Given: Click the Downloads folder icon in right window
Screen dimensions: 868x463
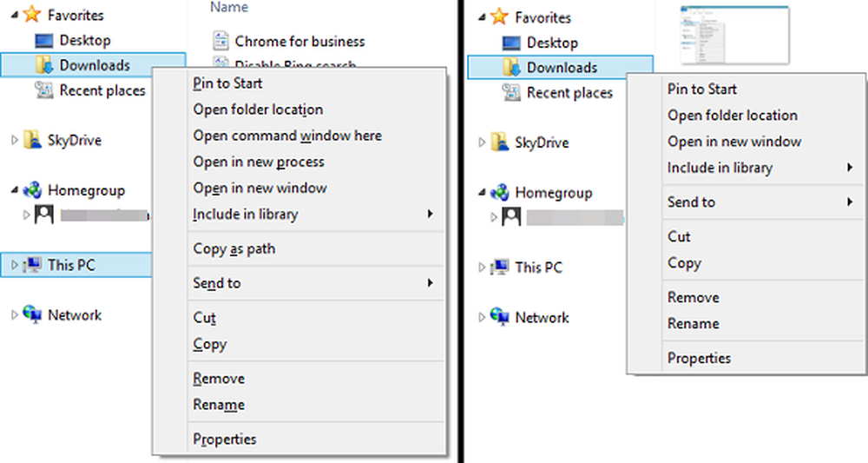Looking at the screenshot, I should [511, 67].
